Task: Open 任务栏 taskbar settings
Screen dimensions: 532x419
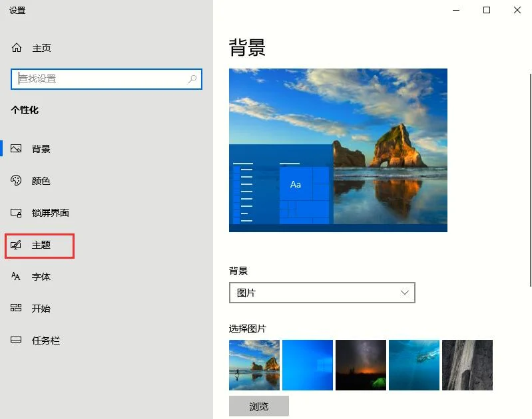Action: pyautogui.click(x=46, y=341)
